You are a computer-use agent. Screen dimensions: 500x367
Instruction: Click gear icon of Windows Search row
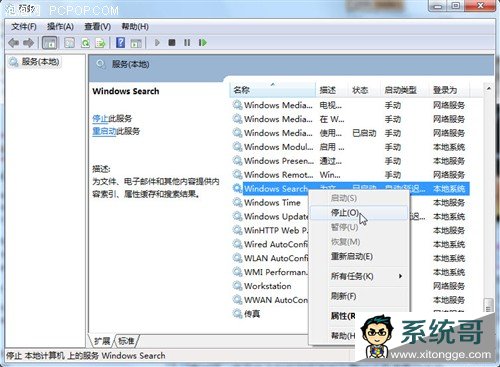click(237, 188)
